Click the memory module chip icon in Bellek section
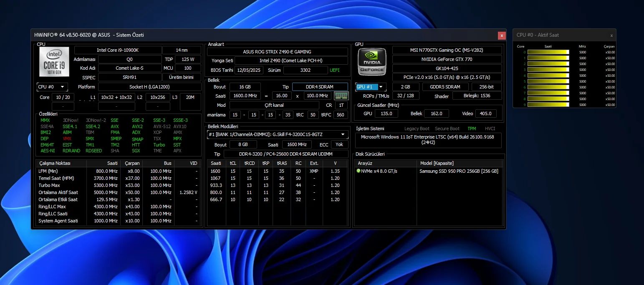 tap(341, 96)
